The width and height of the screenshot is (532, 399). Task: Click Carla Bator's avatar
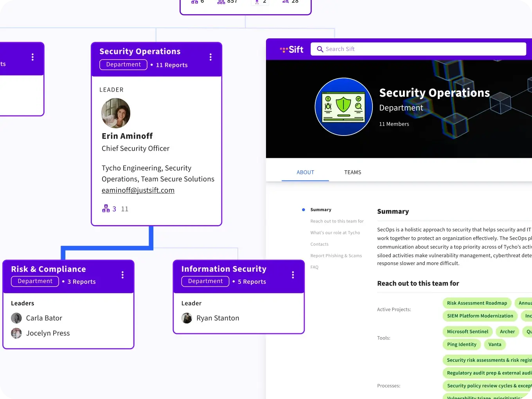16,318
